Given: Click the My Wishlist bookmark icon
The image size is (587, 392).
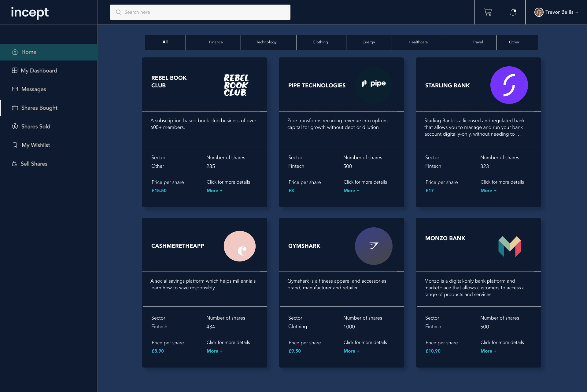Looking at the screenshot, I should [15, 145].
